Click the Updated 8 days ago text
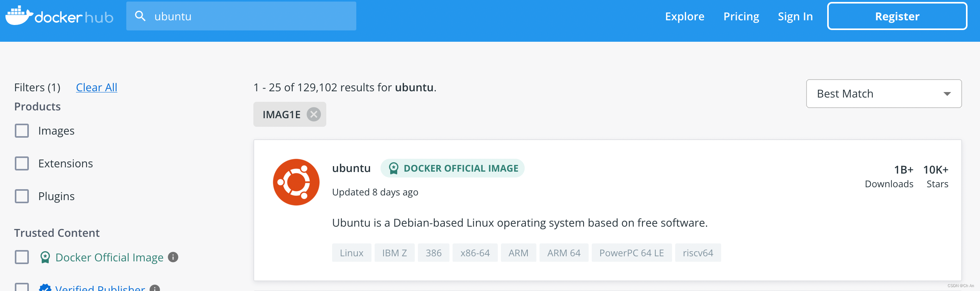The width and height of the screenshot is (980, 291). (375, 192)
